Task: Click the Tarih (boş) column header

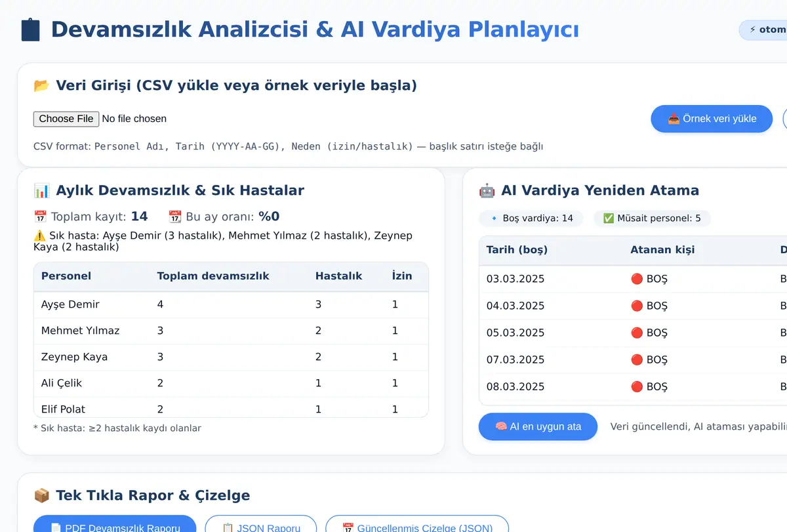Action: (517, 249)
